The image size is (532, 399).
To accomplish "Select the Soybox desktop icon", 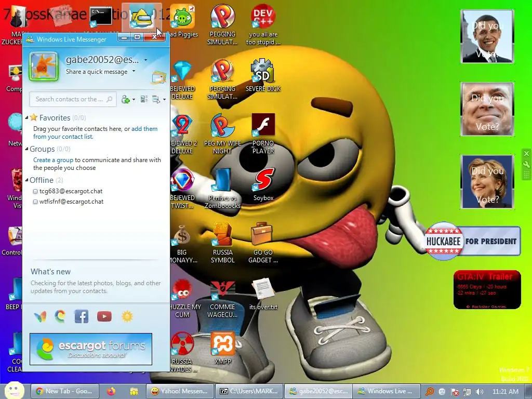I will click(x=263, y=185).
